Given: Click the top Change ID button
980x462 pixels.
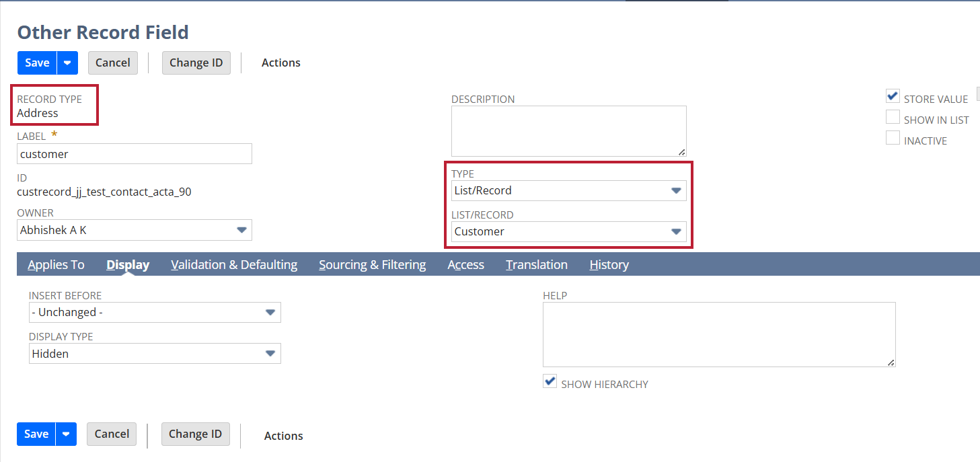Looking at the screenshot, I should (x=196, y=63).
